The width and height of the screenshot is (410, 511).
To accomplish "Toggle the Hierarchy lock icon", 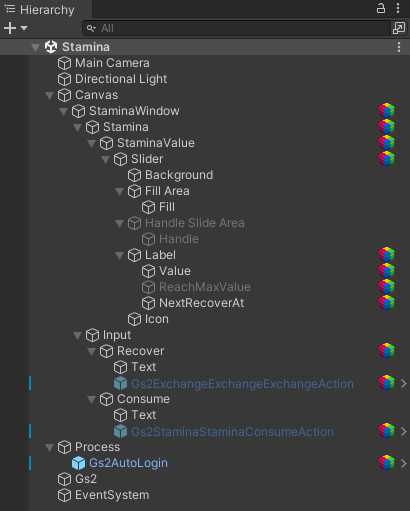I will pos(381,8).
